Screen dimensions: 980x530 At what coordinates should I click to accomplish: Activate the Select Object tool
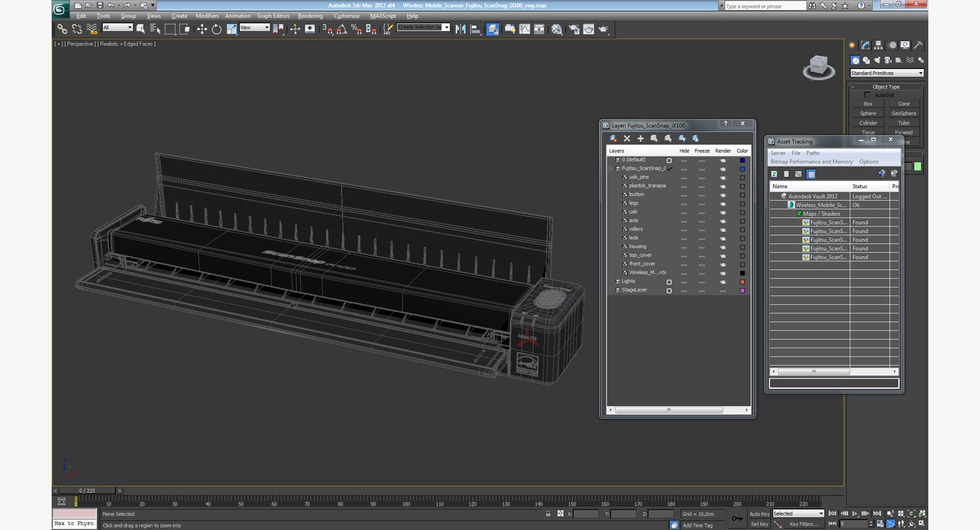pos(141,29)
